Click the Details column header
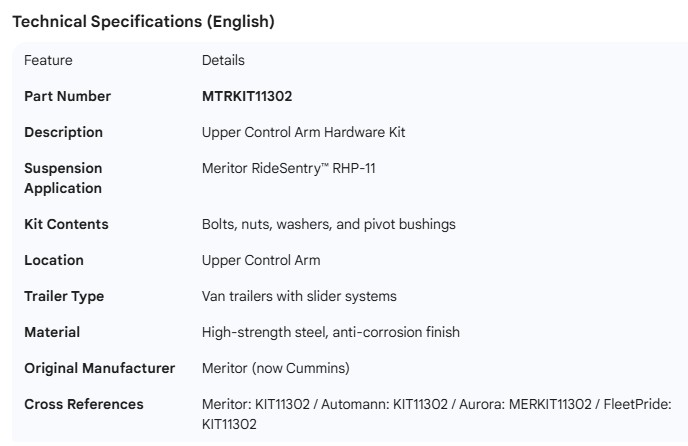The width and height of the screenshot is (688, 446). click(x=223, y=60)
